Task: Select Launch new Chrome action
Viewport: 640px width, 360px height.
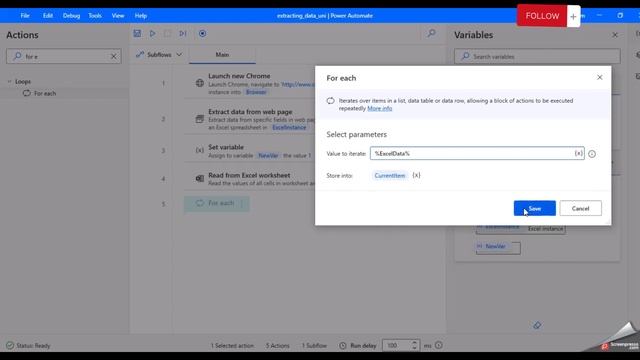Action: coord(239,76)
